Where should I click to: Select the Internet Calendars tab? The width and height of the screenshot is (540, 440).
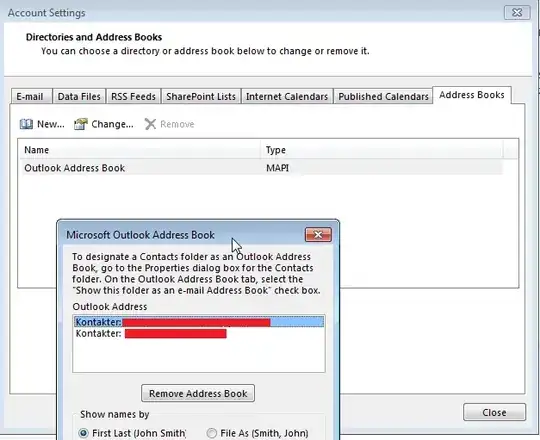(x=287, y=96)
